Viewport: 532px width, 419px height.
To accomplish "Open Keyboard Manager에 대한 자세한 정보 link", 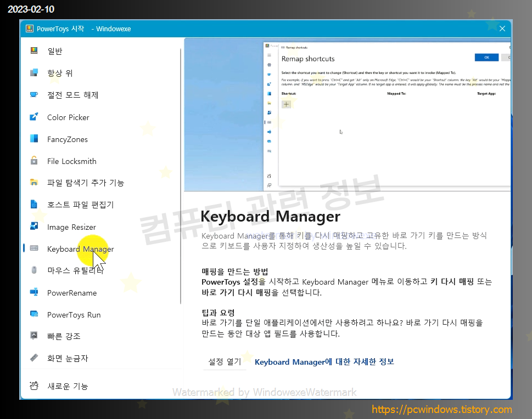I will pyautogui.click(x=324, y=362).
